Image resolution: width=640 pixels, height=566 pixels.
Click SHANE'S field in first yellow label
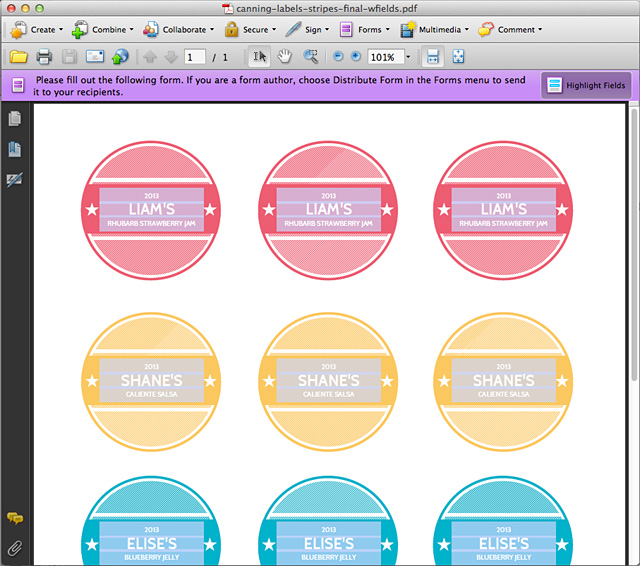pos(151,381)
